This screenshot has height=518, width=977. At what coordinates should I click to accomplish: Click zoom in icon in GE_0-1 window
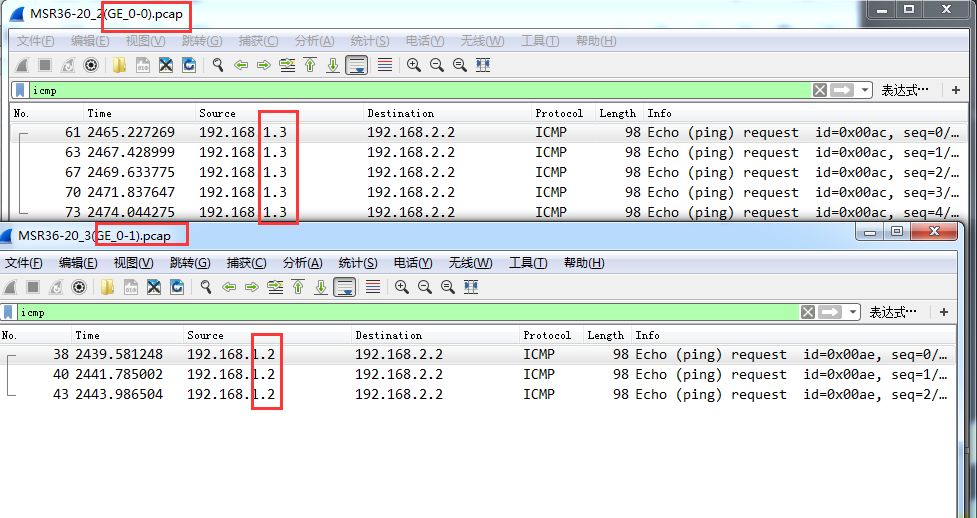(x=402, y=287)
